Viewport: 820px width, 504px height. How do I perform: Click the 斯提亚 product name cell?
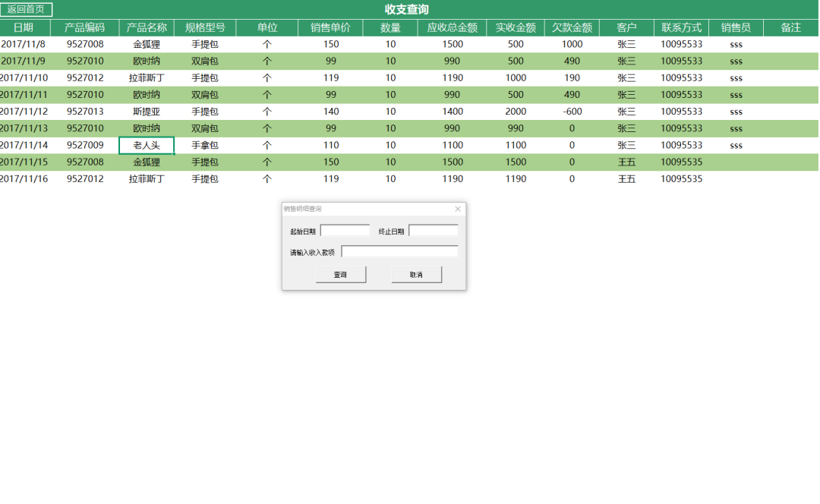click(147, 112)
